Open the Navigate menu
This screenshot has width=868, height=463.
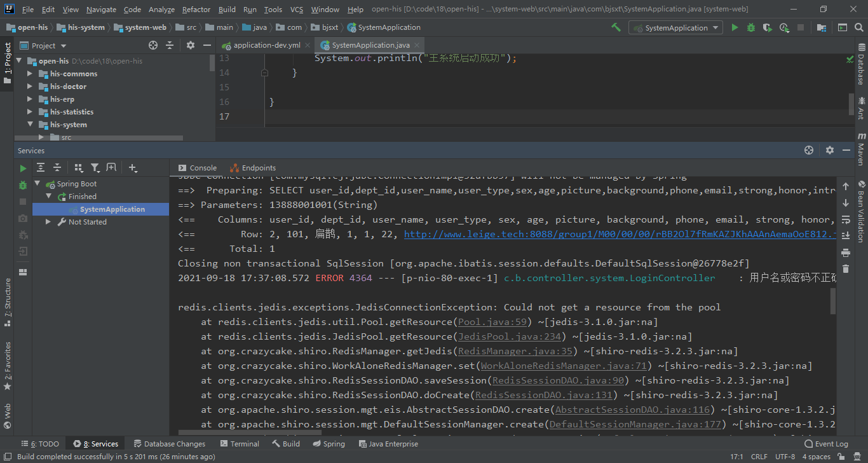tap(102, 10)
